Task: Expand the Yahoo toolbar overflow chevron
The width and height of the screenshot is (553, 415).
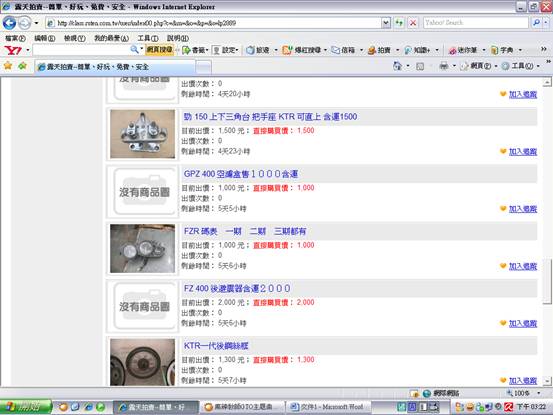Action: (544, 49)
